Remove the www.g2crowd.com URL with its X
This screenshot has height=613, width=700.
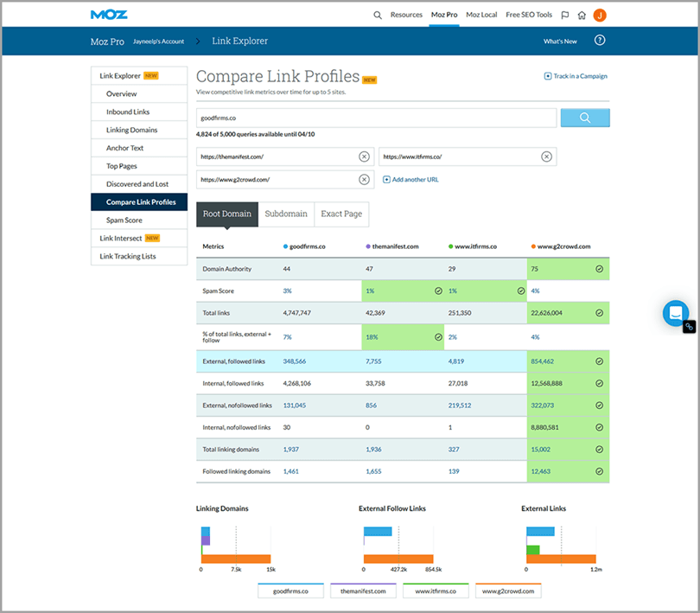coord(365,179)
